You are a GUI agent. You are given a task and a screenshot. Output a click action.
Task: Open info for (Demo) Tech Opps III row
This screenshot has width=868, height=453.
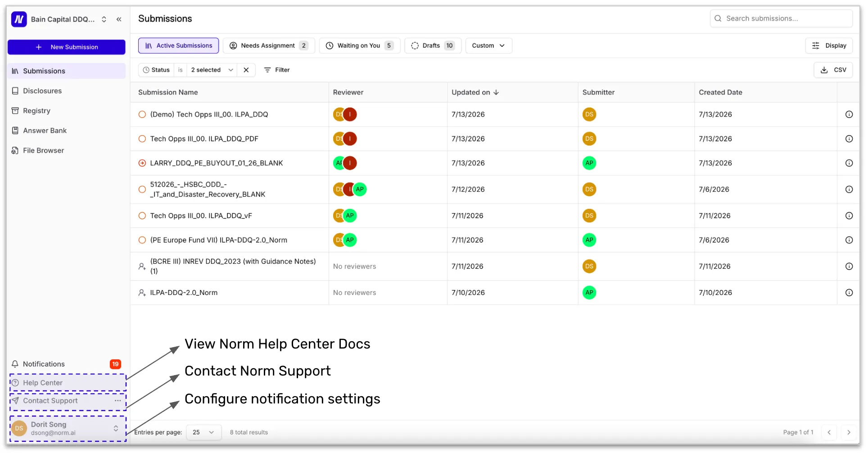tap(849, 114)
